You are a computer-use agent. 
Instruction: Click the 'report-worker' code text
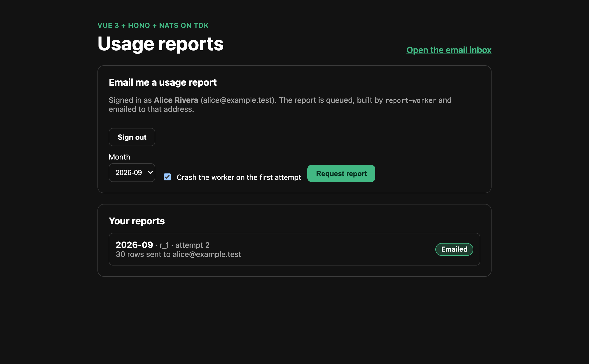pyautogui.click(x=411, y=100)
